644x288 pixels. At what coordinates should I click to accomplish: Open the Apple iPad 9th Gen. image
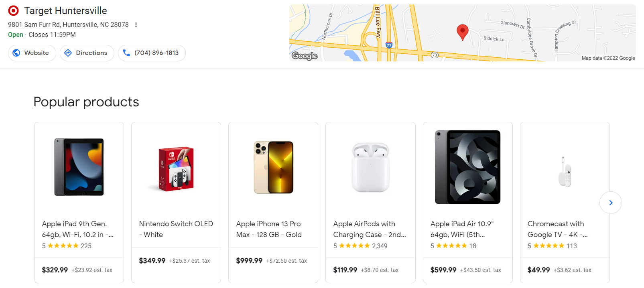tap(79, 167)
